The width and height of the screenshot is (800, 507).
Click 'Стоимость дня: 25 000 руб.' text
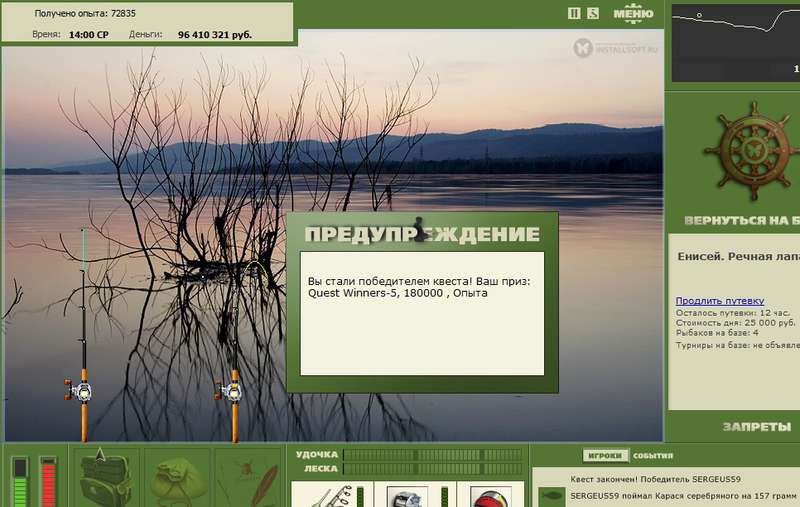(735, 323)
